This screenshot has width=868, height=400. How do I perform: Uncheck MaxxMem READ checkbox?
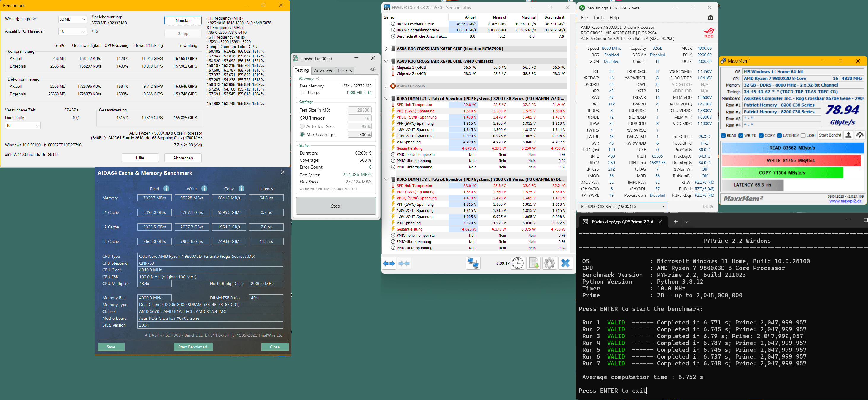click(724, 136)
